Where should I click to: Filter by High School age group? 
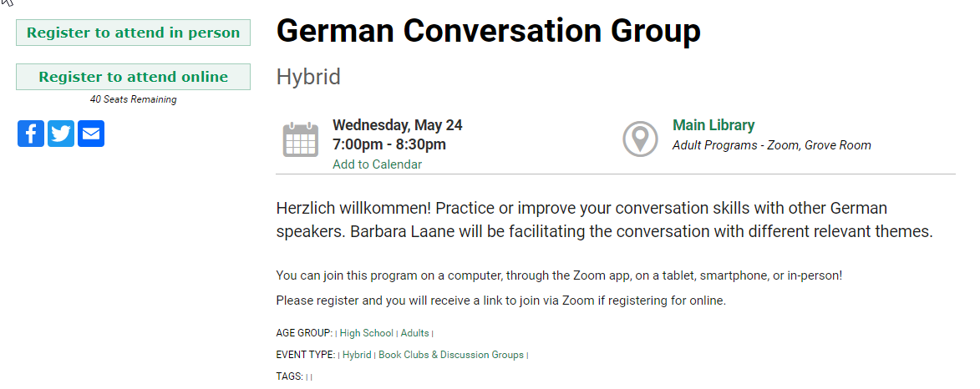tap(366, 333)
